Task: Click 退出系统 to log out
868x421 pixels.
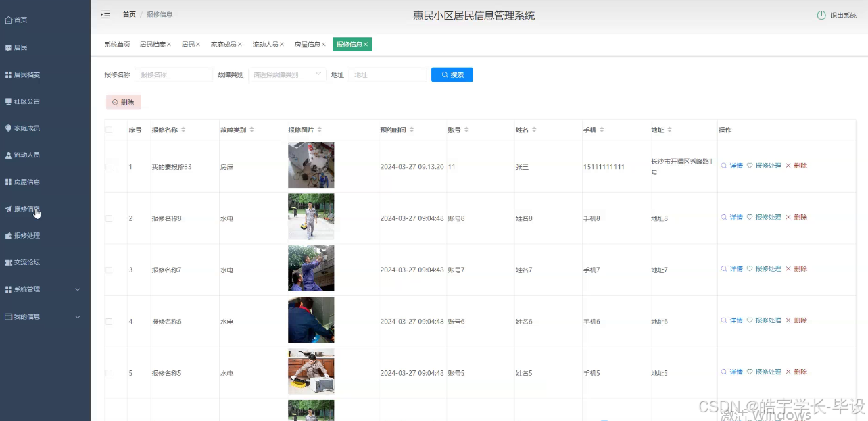Action: click(843, 16)
